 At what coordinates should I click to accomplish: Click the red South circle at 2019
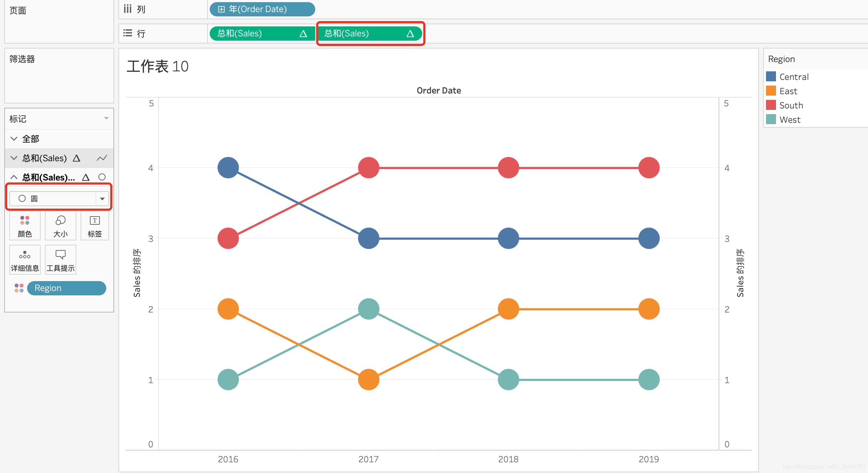click(649, 168)
